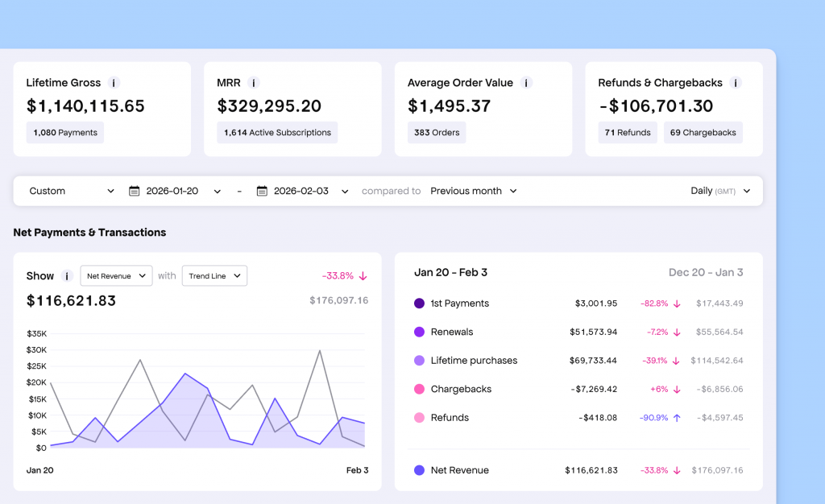The height and width of the screenshot is (504, 825).
Task: Open the MRR tooltip info icon
Action: click(255, 82)
